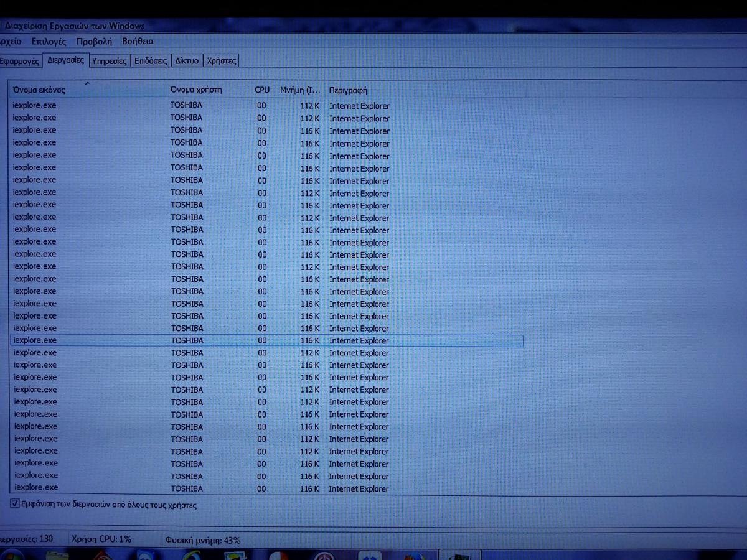Open the Βοήθεια menu
This screenshot has height=560, width=747.
[138, 42]
